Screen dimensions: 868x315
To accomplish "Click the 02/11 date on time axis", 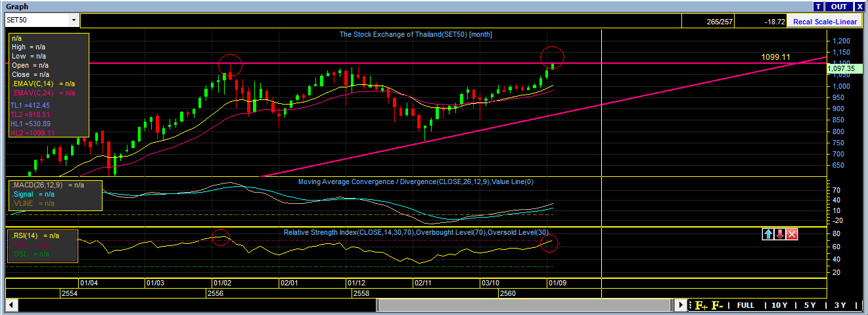I will click(424, 283).
